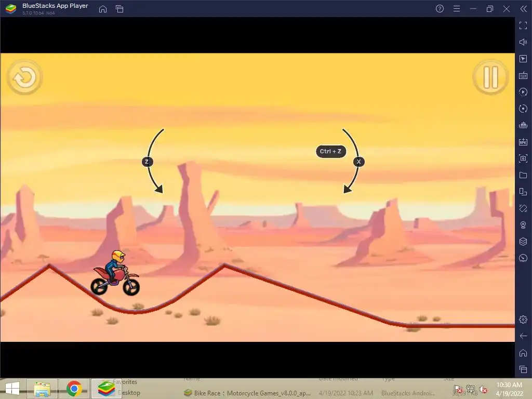Click the sync operations icon in the sidebar
532x399 pixels.
tap(523, 109)
